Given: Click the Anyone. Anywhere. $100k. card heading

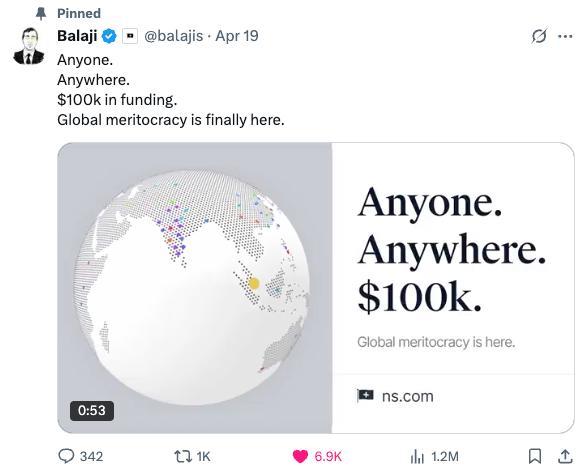Looking at the screenshot, I should click(x=452, y=250).
